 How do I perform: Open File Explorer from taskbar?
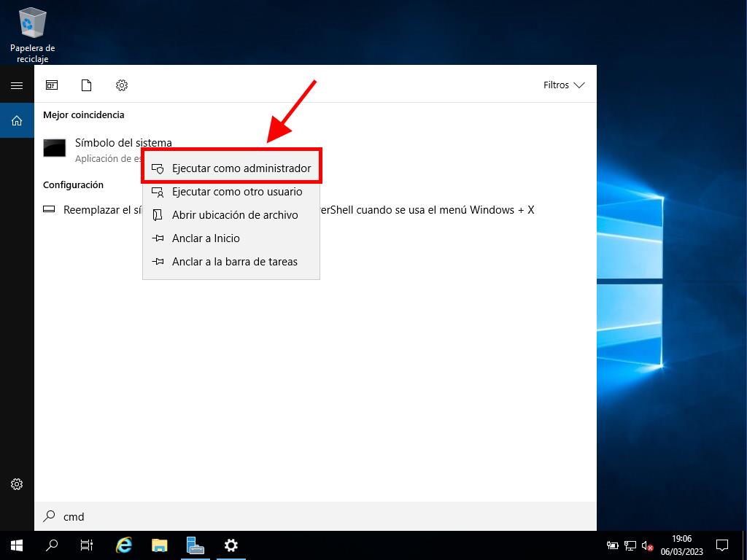pyautogui.click(x=160, y=545)
